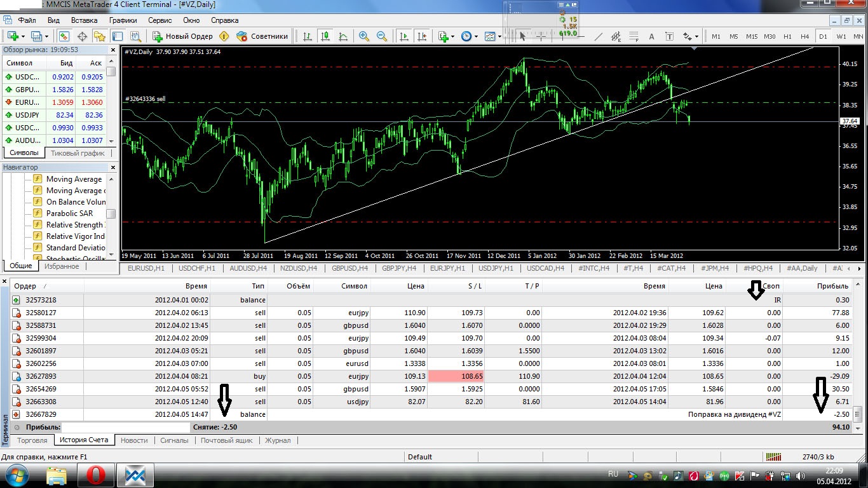Select the Fibonacci retracement tool

[x=634, y=36]
